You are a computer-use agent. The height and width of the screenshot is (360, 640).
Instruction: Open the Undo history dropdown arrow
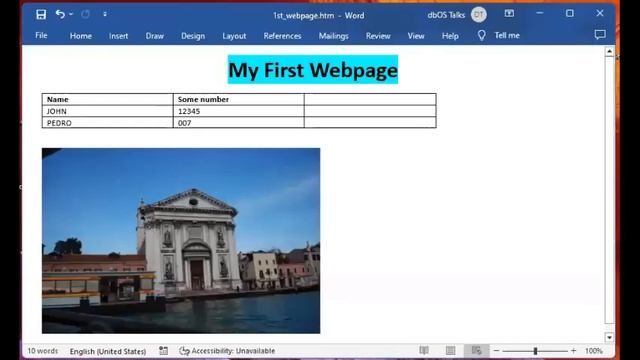(71, 14)
